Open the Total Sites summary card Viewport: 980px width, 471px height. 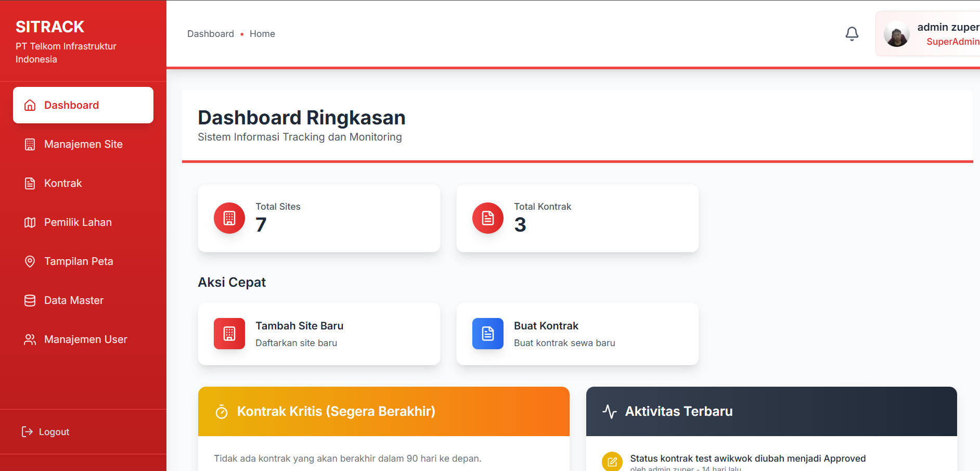click(319, 218)
